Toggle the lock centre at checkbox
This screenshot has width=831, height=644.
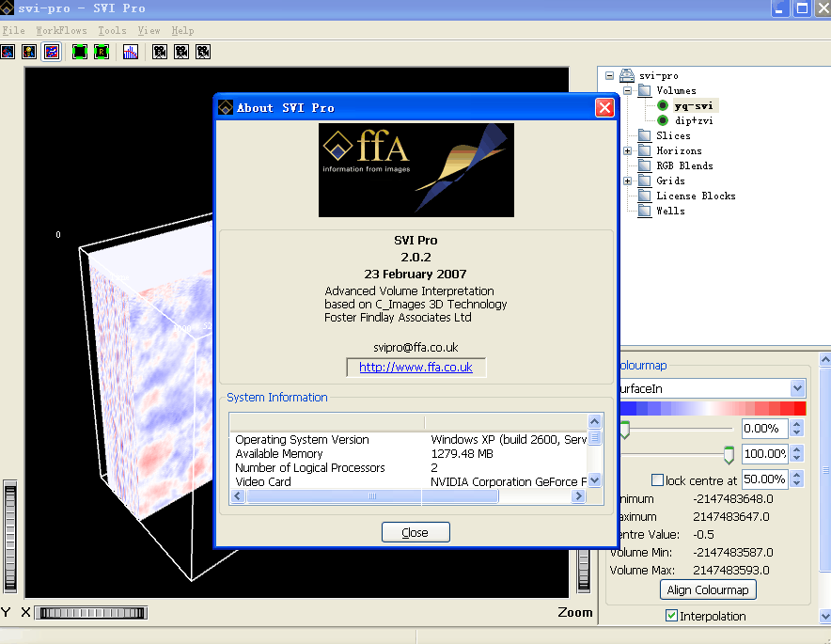click(657, 480)
